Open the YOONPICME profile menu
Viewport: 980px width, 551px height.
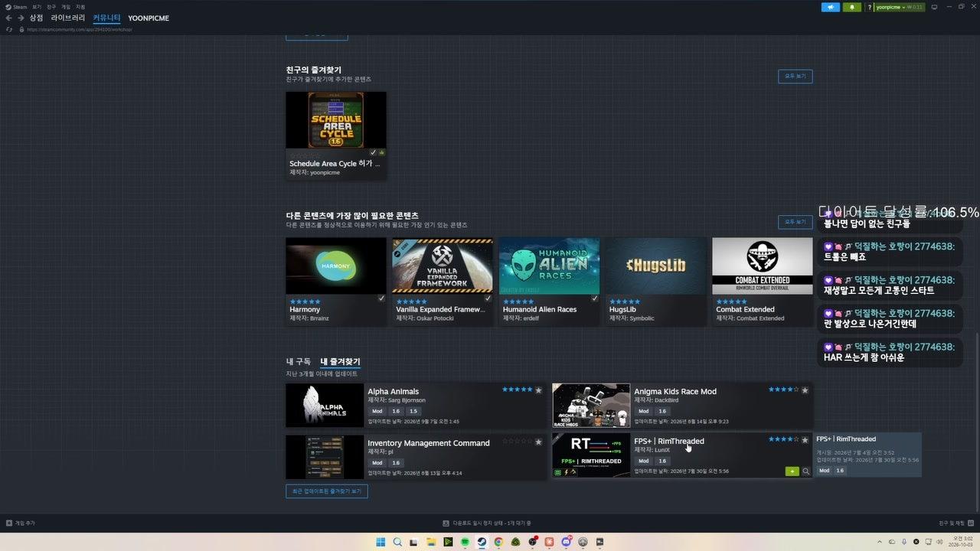click(149, 18)
